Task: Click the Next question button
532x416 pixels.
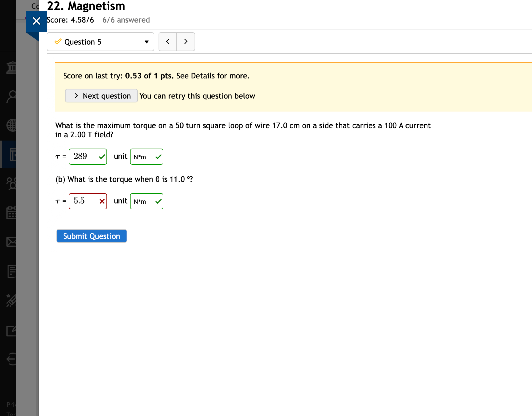Action: 101,96
